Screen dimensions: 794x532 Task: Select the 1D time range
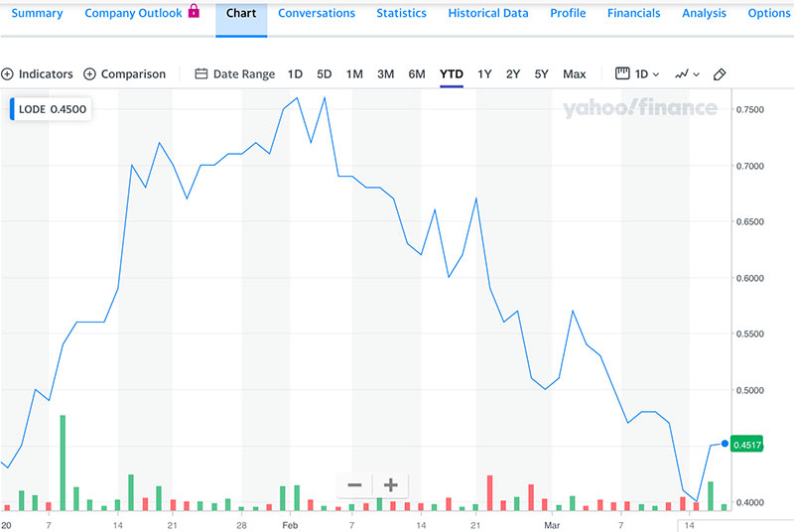pos(295,74)
